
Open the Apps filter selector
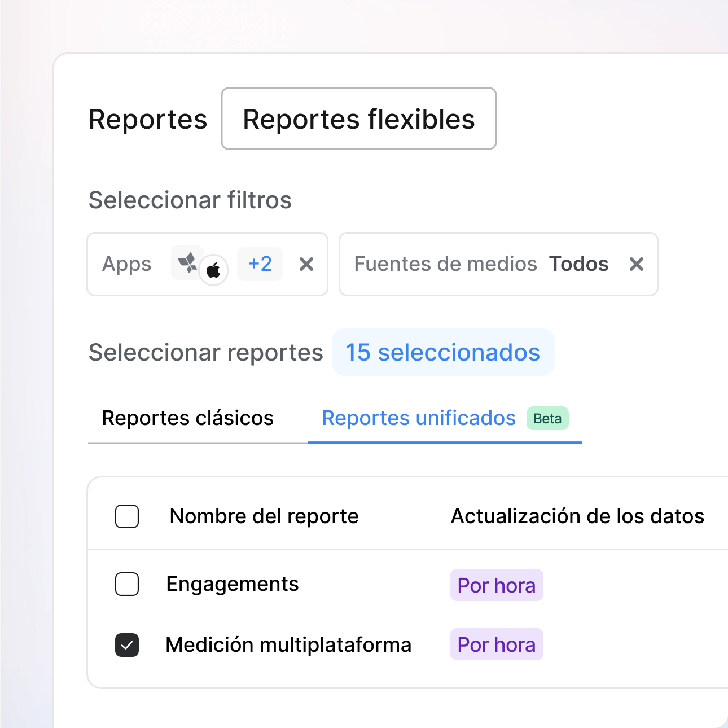[126, 264]
